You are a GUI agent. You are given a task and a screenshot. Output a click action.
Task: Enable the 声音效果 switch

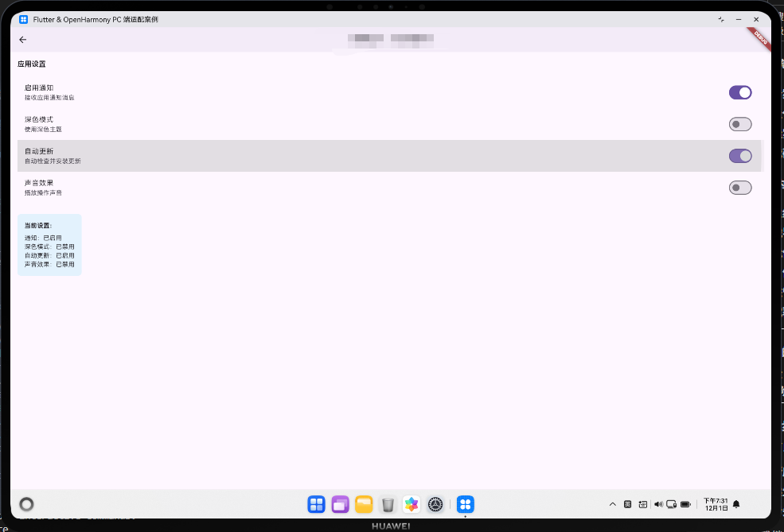[740, 188]
